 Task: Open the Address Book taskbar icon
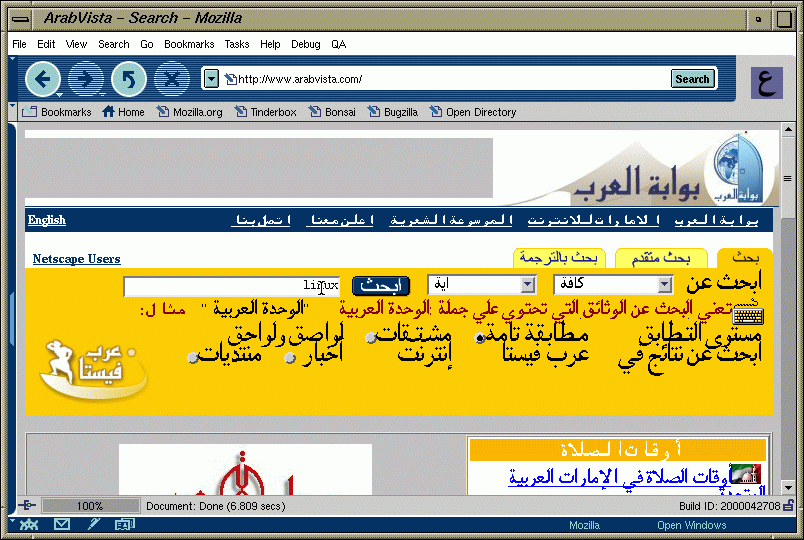pyautogui.click(x=125, y=525)
